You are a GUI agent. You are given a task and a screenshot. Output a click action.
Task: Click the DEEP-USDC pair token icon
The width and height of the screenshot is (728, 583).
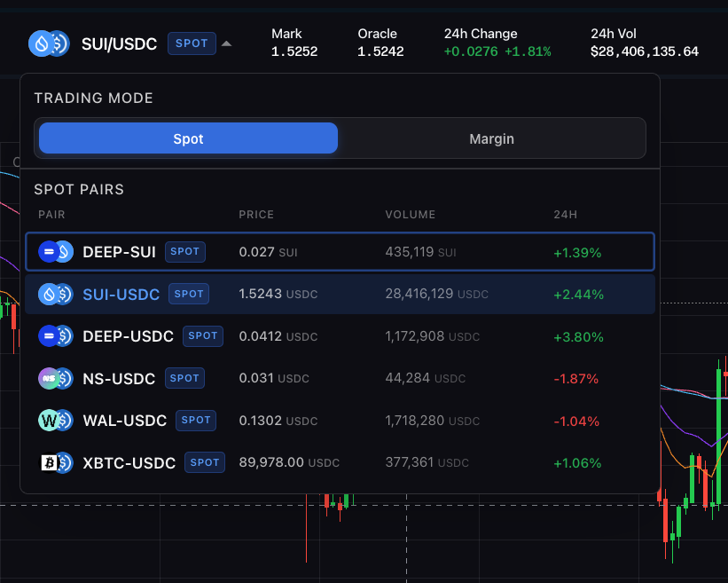pyautogui.click(x=55, y=336)
